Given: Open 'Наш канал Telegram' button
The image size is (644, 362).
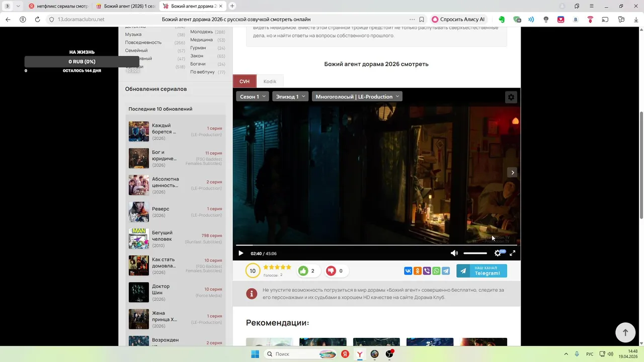Looking at the screenshot, I should (x=481, y=271).
